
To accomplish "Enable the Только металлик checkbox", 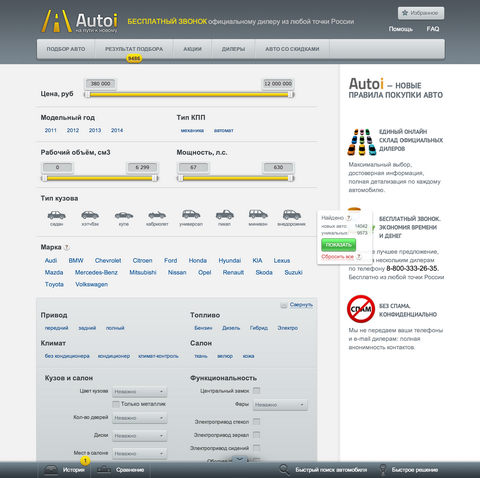I will tap(116, 404).
